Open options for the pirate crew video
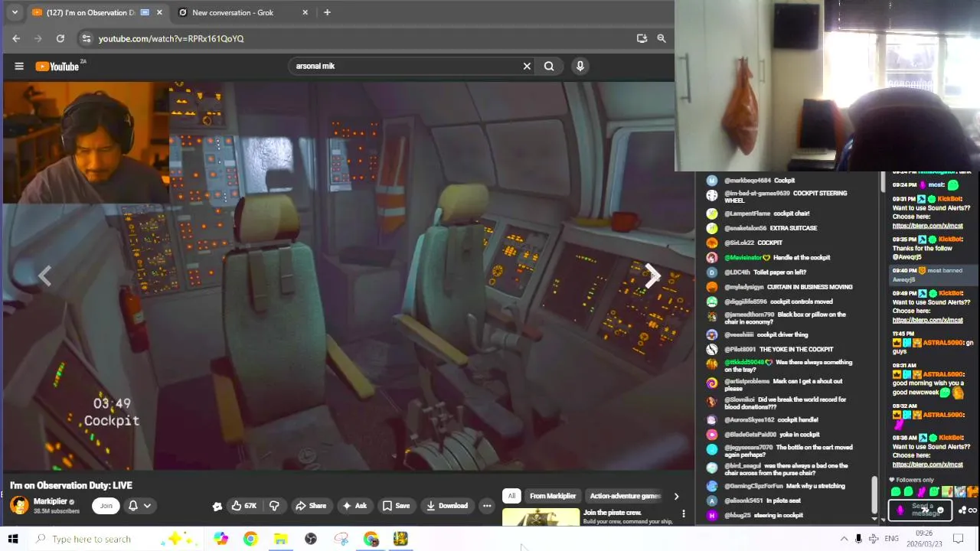Viewport: 980px width, 551px height. 684,514
